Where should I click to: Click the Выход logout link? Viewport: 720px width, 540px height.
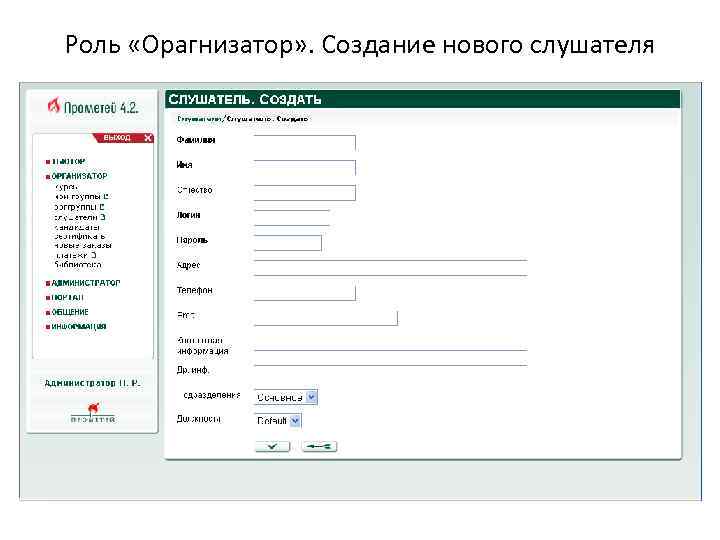117,138
